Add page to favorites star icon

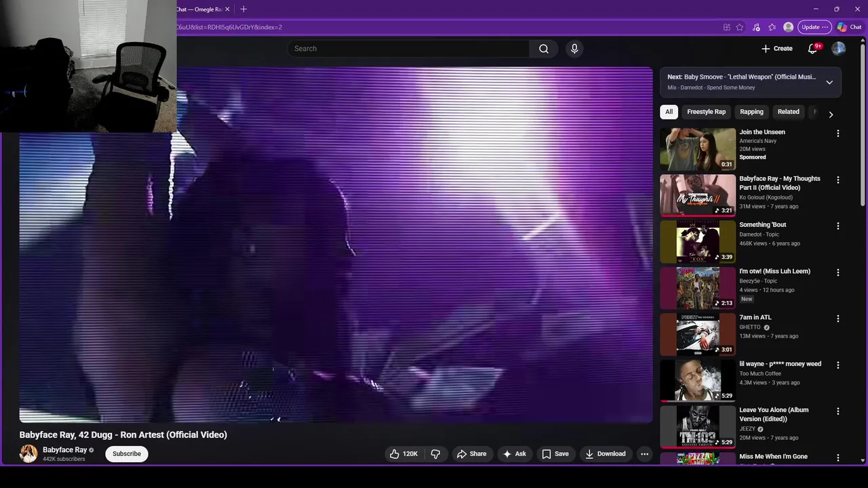pos(740,27)
